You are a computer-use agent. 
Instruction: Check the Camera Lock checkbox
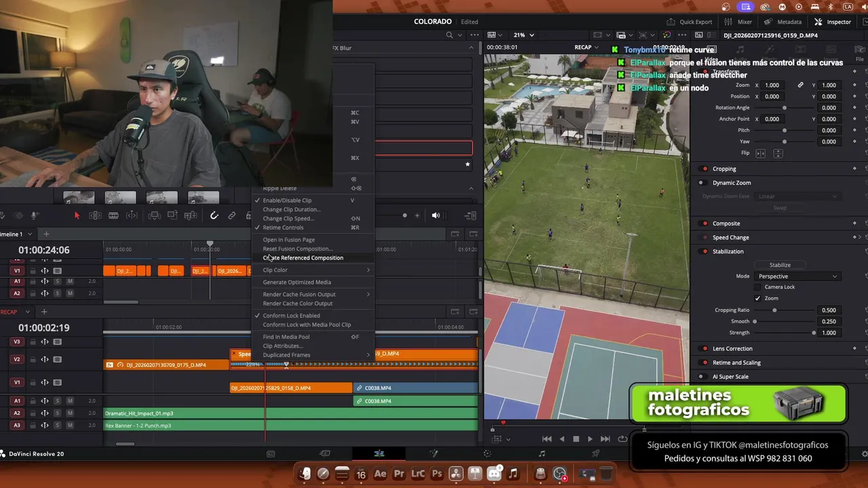pyautogui.click(x=757, y=287)
